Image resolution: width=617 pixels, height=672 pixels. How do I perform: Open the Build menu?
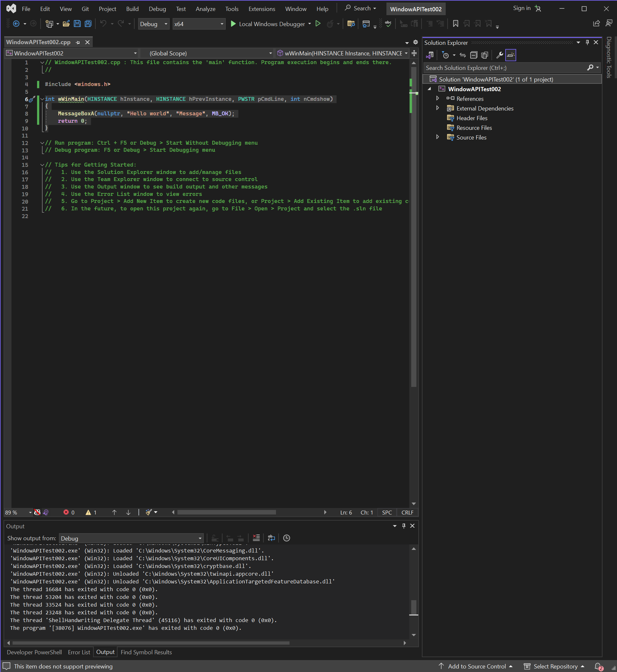pos(132,9)
